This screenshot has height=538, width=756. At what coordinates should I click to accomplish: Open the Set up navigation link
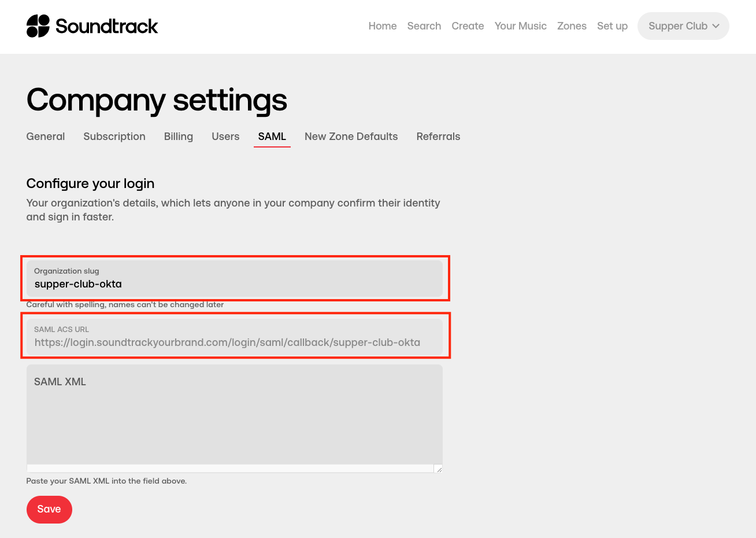(612, 26)
